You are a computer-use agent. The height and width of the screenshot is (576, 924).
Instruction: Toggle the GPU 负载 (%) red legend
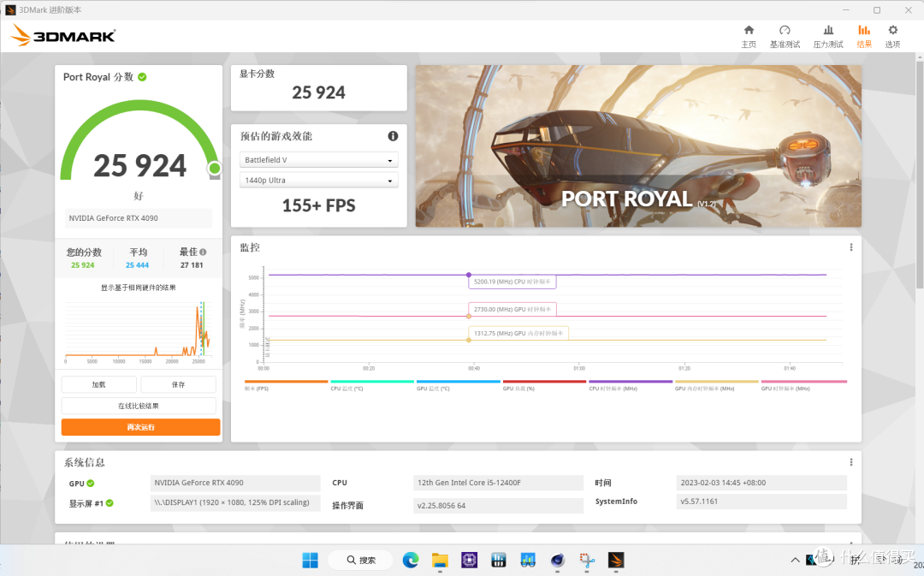(544, 382)
